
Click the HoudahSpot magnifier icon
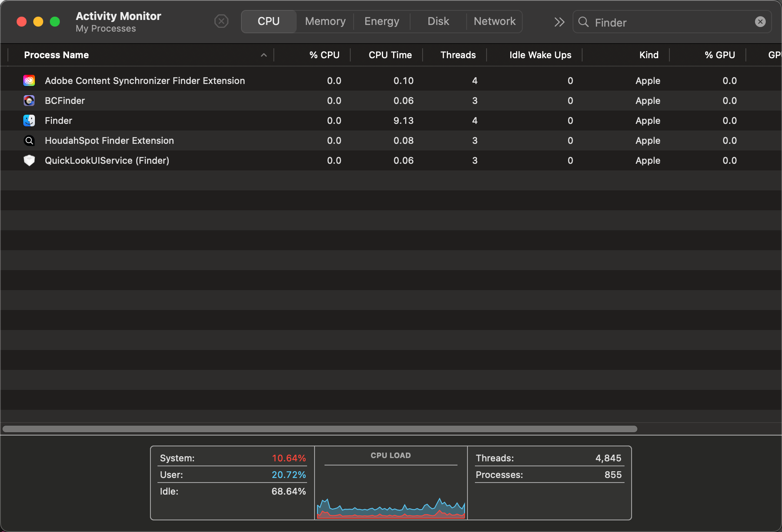click(x=29, y=140)
